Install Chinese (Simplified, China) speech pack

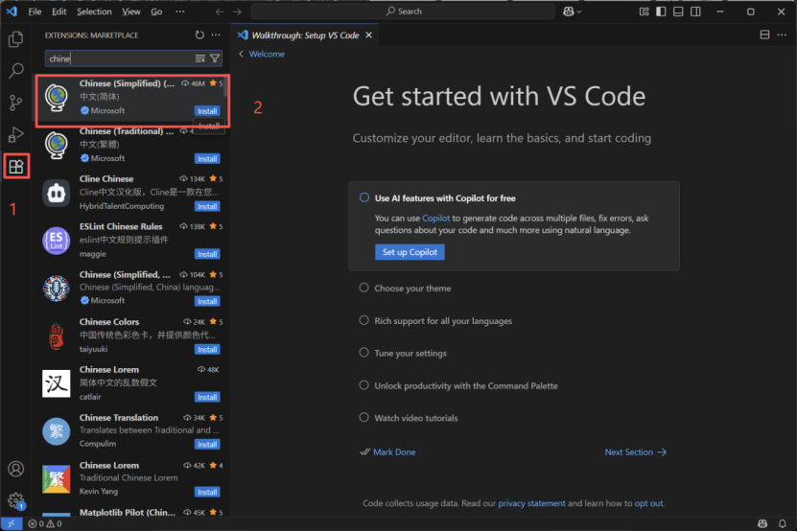point(207,301)
